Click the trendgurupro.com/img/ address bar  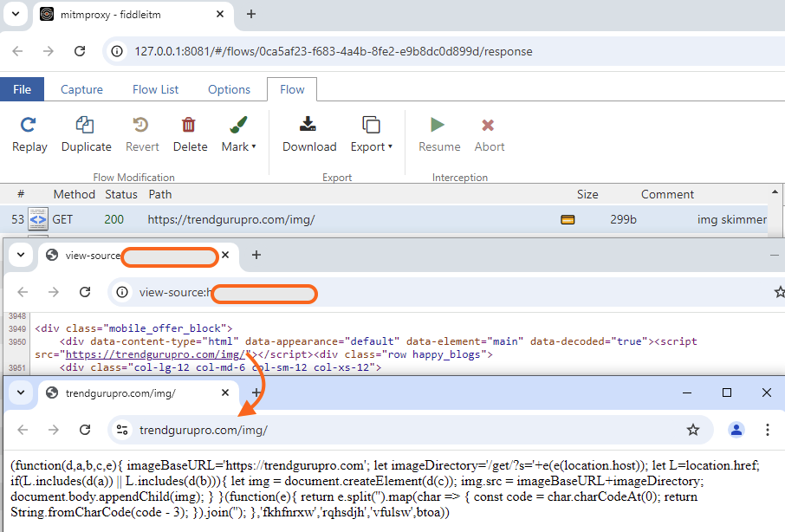(410, 430)
